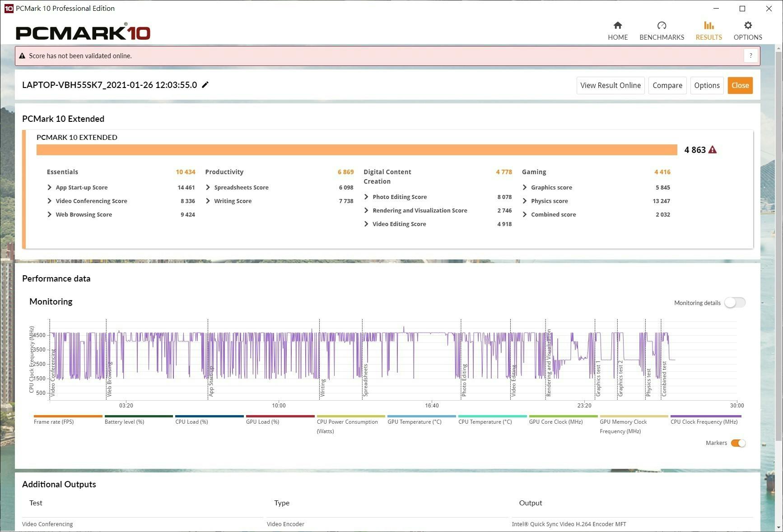
Task: Open the result Options button
Action: click(707, 85)
